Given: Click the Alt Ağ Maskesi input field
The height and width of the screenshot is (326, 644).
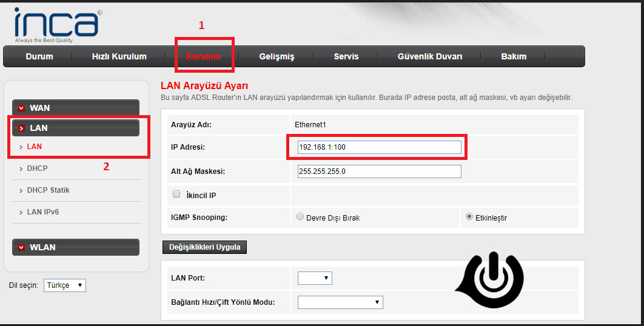Looking at the screenshot, I should [x=380, y=171].
